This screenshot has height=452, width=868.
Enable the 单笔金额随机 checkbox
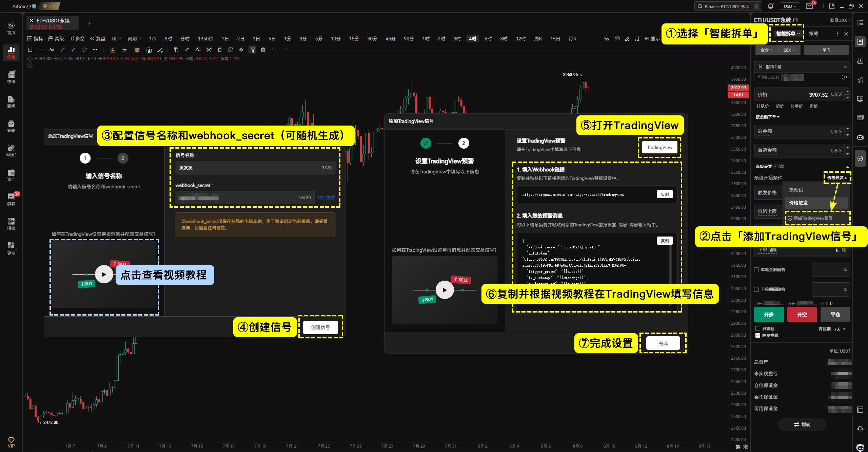point(756,270)
